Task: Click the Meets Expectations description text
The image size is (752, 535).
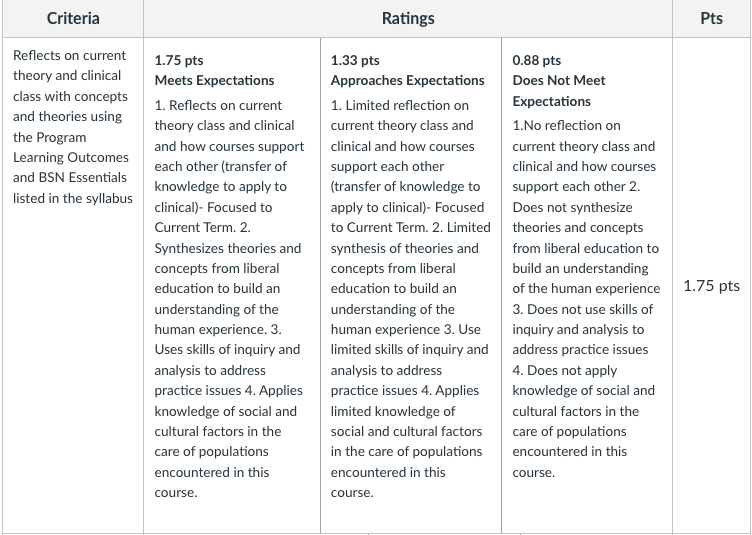Action: coord(229,299)
